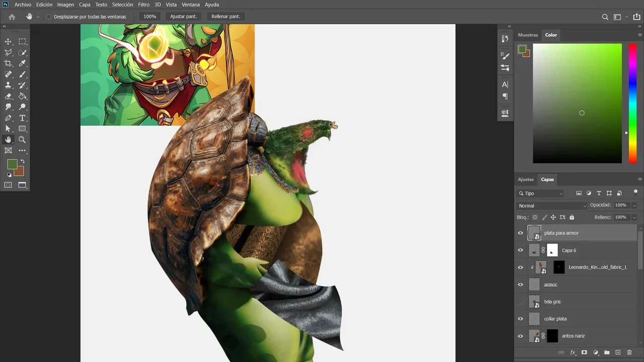Screen dimensions: 644x362
Task: Click the foreground color swatch in toolbar
Action: pos(12,164)
